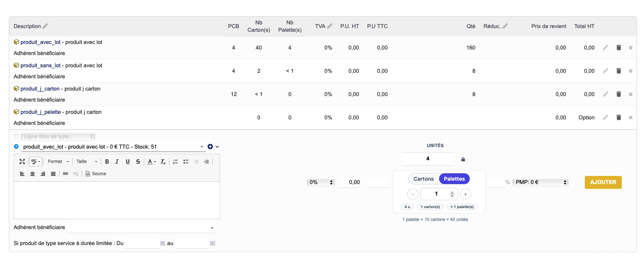Switch quantity mode to Cartons
644x265 pixels.
point(424,179)
